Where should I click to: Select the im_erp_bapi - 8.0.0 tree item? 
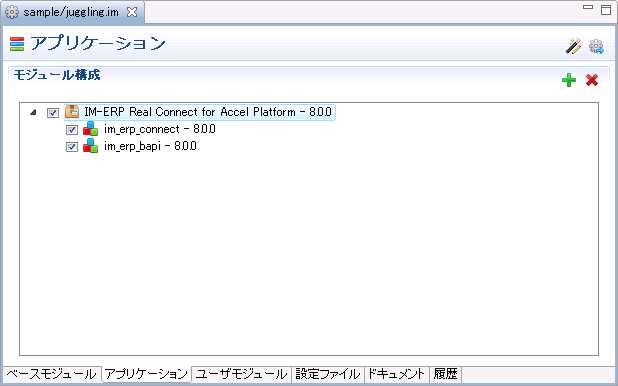click(150, 146)
